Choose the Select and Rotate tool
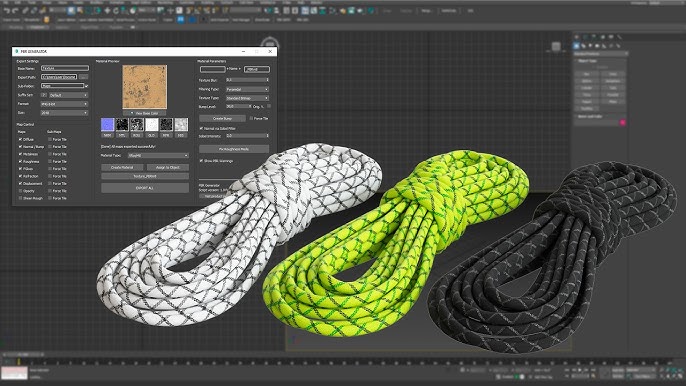Image resolution: width=686 pixels, height=386 pixels. point(116,11)
